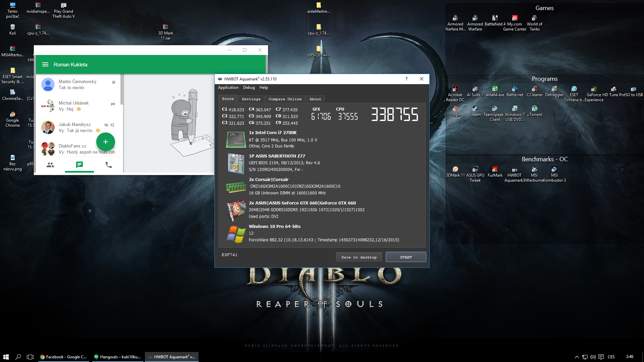Select World of Tanks shortcut
644x362 pixels.
pyautogui.click(x=534, y=23)
